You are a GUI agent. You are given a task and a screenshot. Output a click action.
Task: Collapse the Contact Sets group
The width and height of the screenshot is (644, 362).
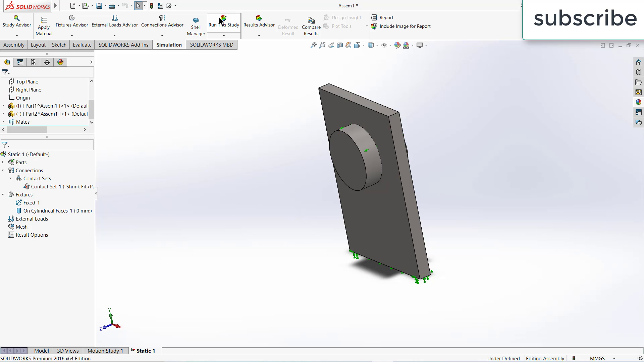10,178
